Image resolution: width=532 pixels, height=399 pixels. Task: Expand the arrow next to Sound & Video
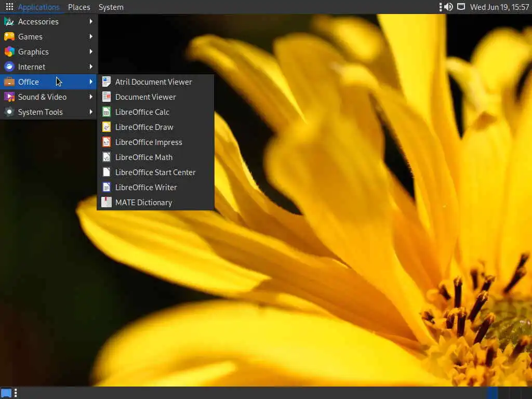(x=91, y=97)
